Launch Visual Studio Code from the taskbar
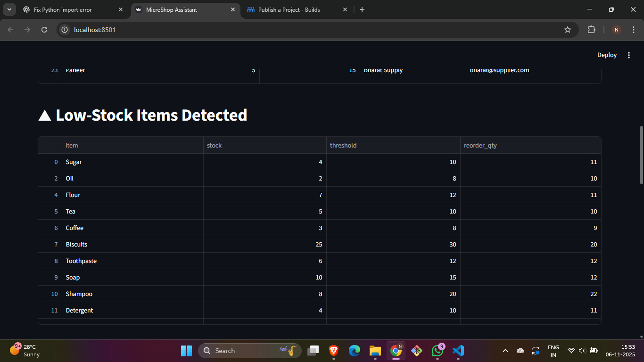644x362 pixels. (x=458, y=351)
